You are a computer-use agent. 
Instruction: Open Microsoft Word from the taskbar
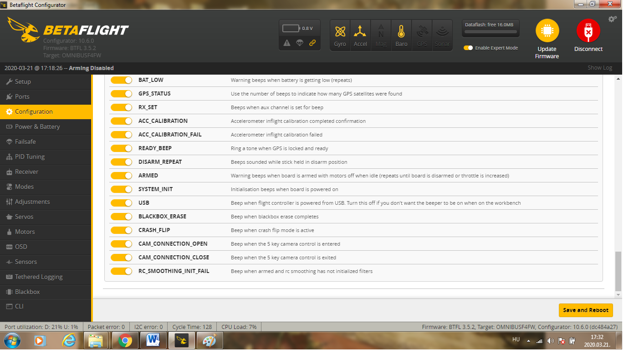(x=153, y=340)
